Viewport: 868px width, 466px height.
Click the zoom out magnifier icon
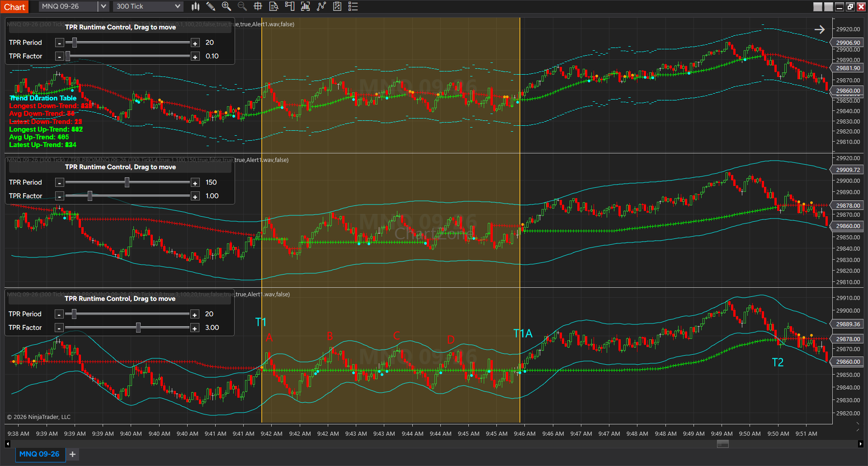[242, 6]
